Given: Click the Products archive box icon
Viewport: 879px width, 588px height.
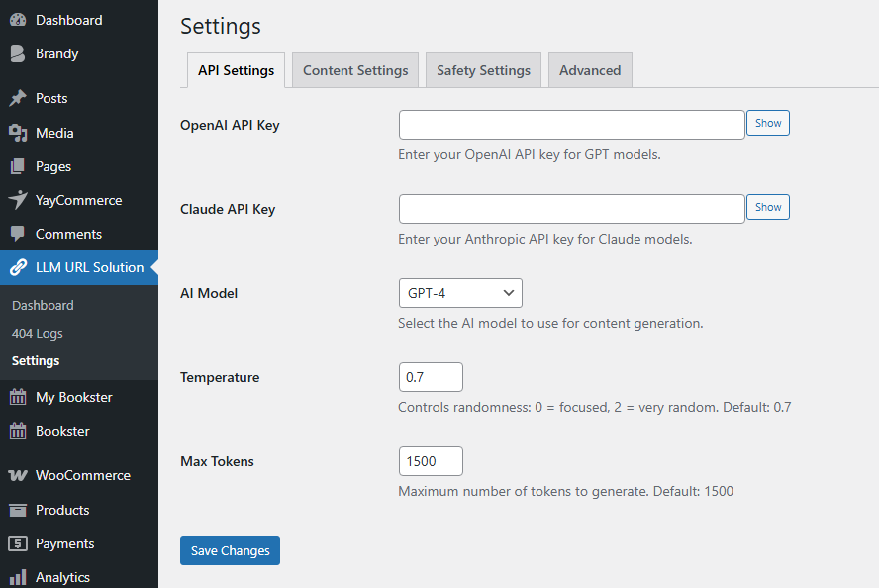Looking at the screenshot, I should coord(18,510).
